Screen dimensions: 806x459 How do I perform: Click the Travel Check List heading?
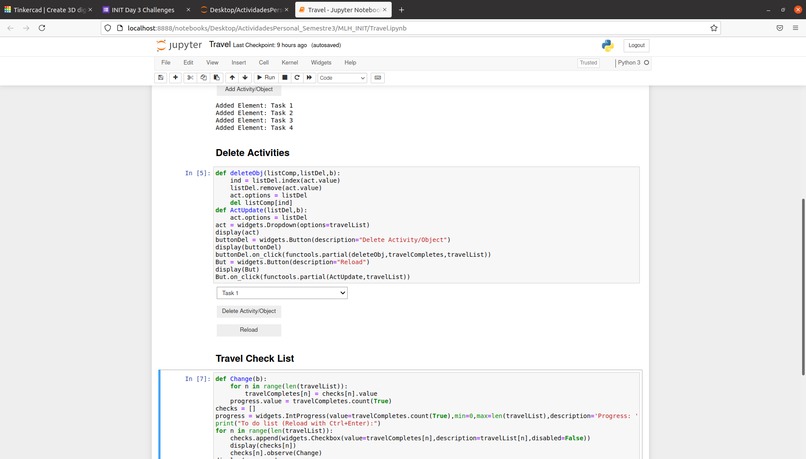click(255, 359)
